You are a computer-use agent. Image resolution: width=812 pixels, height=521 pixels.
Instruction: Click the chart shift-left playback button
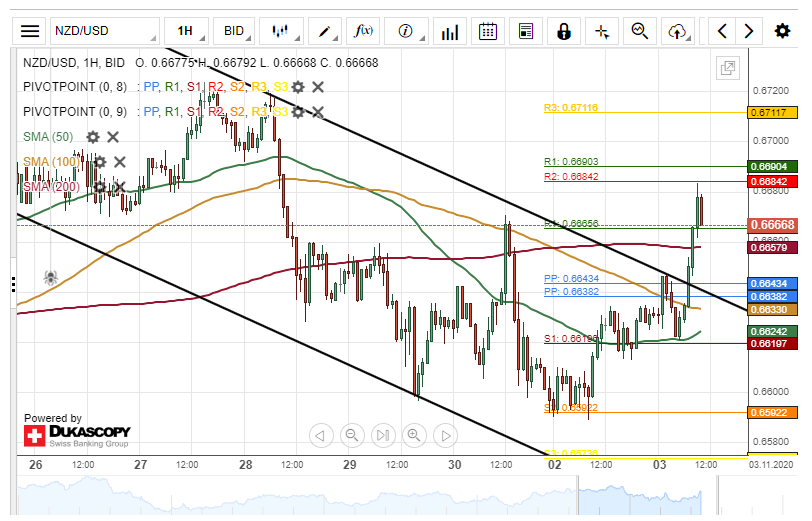(x=321, y=436)
